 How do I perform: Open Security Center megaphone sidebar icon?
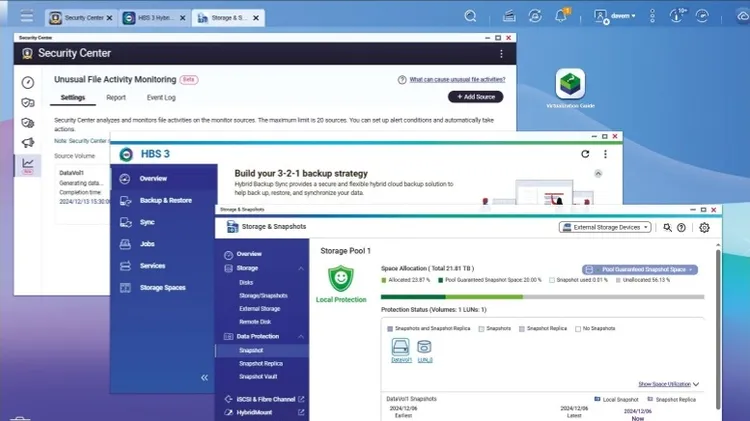[x=28, y=143]
